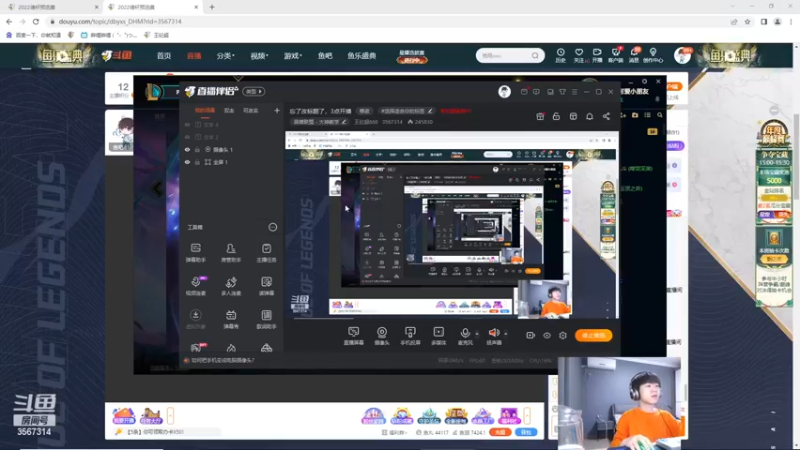Hide the 全屏 1 source

tap(187, 162)
